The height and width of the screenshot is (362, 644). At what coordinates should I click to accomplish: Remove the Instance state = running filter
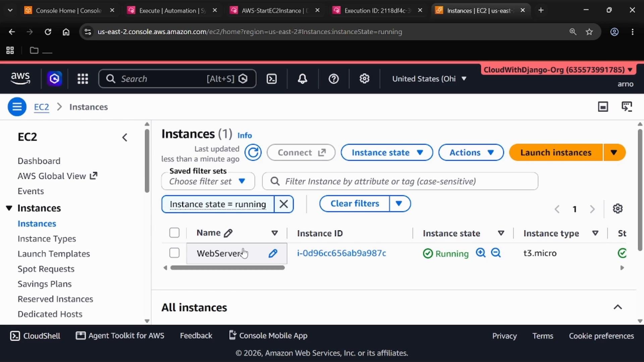click(284, 204)
